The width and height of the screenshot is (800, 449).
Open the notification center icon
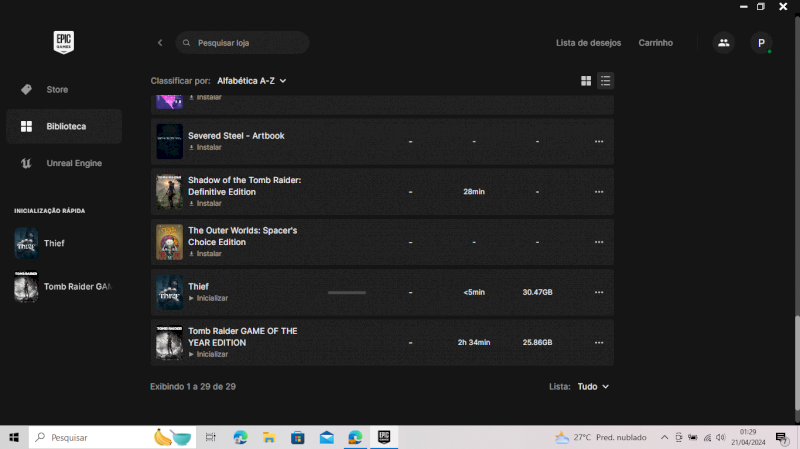(782, 437)
